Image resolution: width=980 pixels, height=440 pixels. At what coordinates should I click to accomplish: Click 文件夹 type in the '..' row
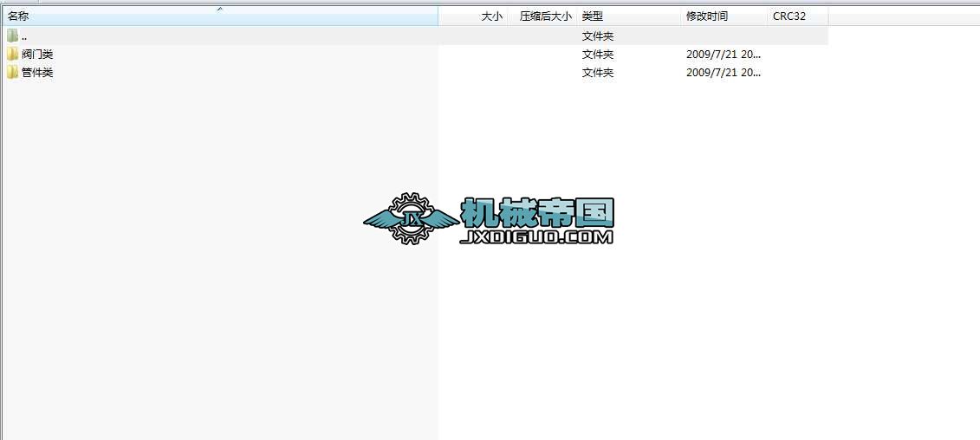pos(598,36)
